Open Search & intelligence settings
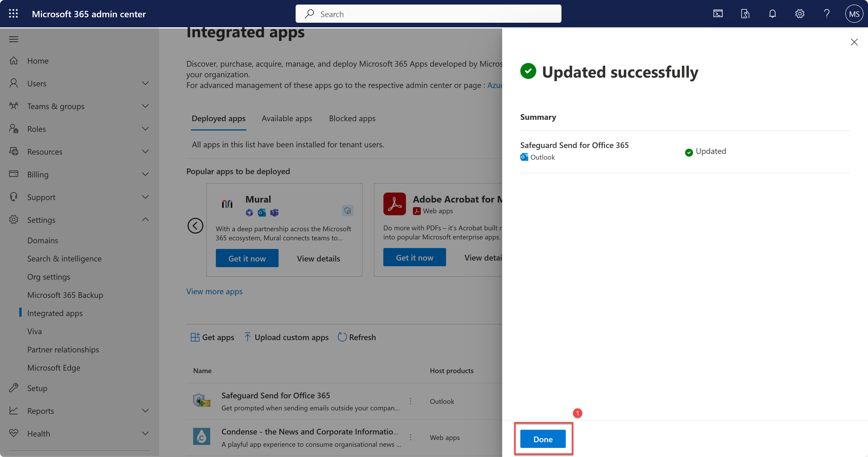Screen dimensions: 868x457 (64, 259)
